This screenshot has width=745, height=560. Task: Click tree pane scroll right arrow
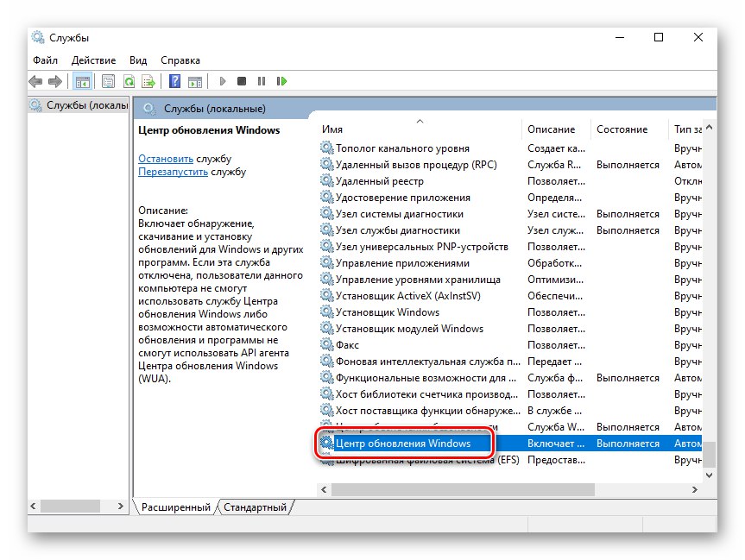click(121, 507)
